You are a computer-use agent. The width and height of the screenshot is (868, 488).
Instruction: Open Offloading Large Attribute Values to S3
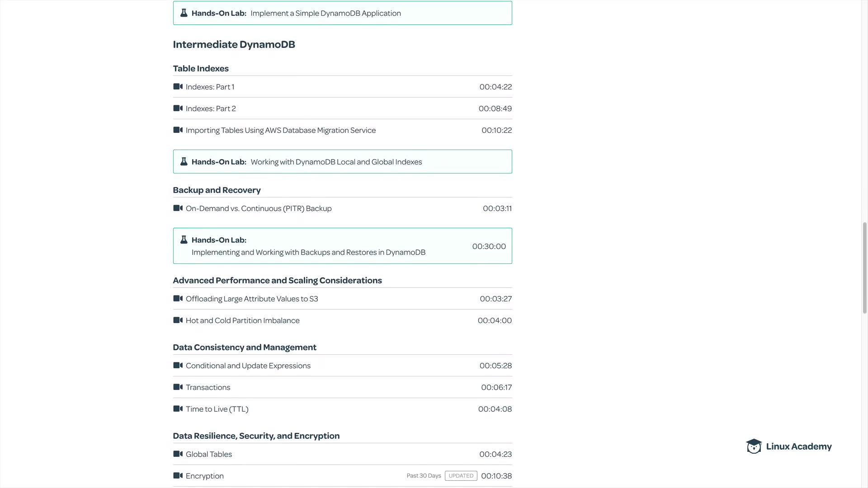click(252, 299)
